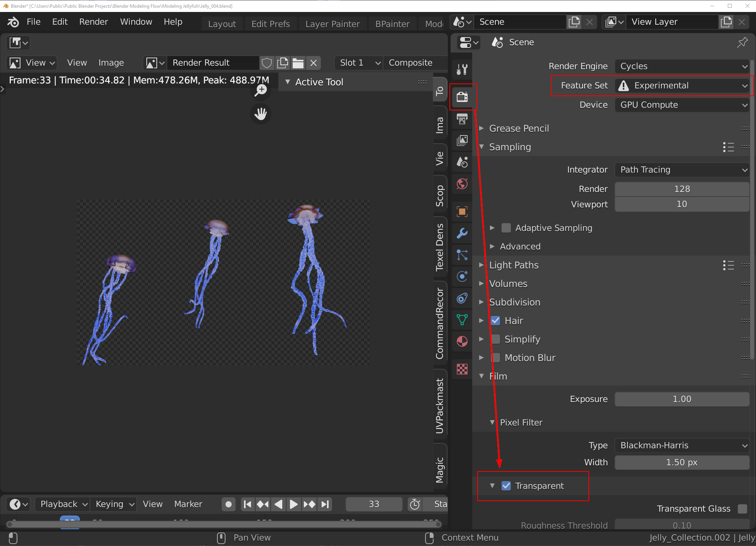
Task: Open the Integrator Path Tracing dropdown
Action: tap(682, 170)
